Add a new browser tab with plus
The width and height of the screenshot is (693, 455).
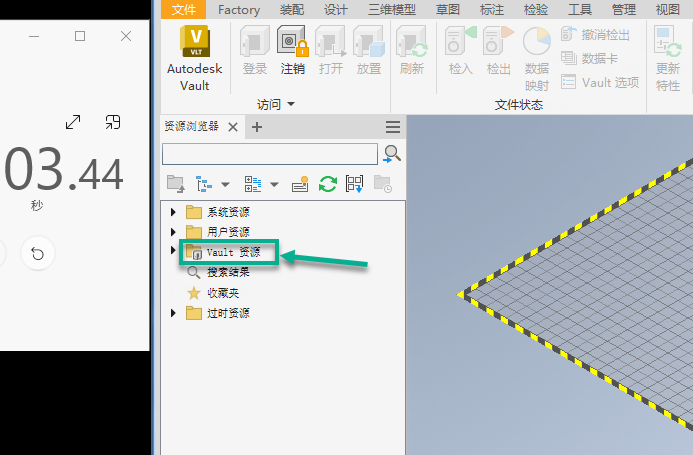(x=257, y=127)
